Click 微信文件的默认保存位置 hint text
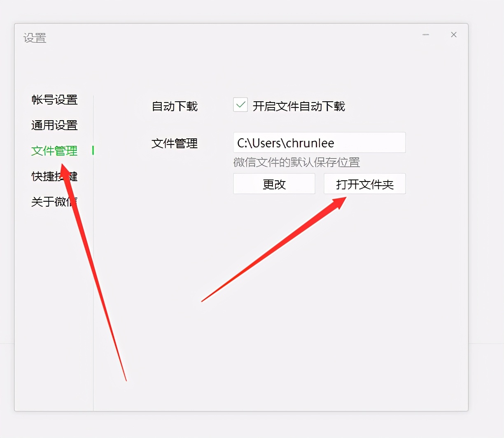 tap(297, 163)
